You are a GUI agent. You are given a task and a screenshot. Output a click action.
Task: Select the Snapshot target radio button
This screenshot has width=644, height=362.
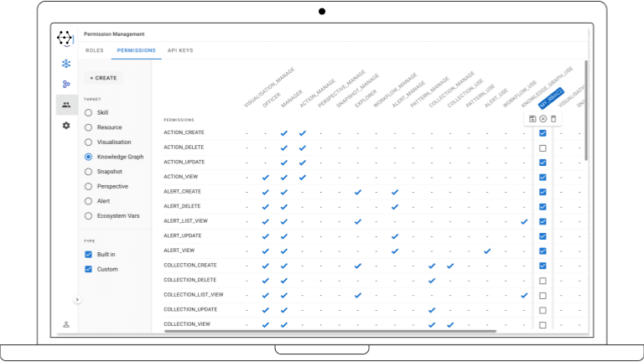89,172
